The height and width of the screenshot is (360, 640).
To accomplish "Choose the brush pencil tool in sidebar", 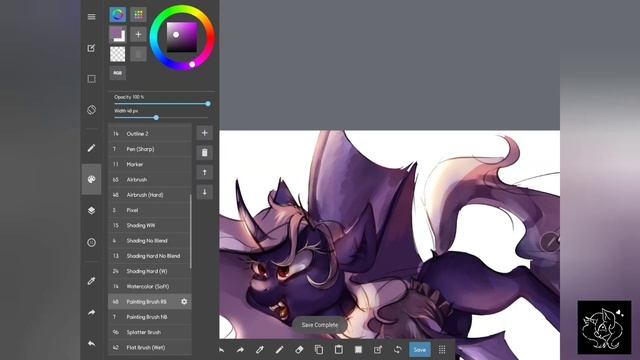I will (x=91, y=148).
